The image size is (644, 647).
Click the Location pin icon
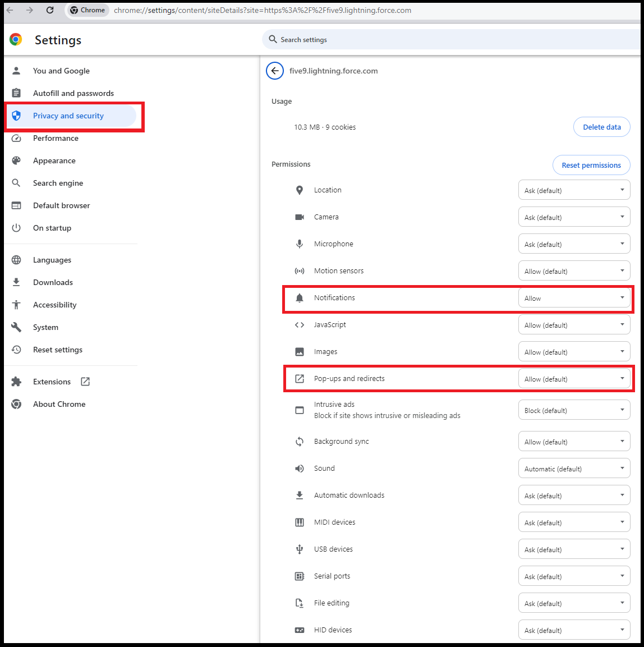300,190
